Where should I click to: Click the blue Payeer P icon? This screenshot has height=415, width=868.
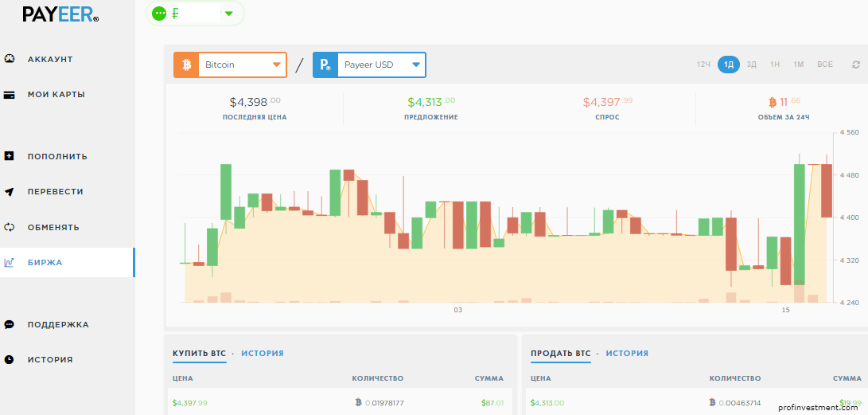(x=325, y=65)
